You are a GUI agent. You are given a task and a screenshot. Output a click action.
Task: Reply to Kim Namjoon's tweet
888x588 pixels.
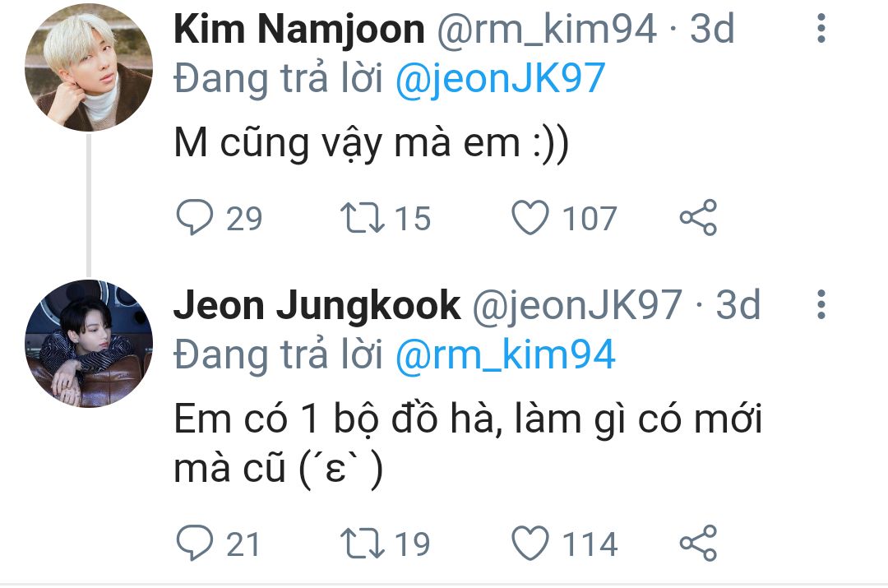194,218
